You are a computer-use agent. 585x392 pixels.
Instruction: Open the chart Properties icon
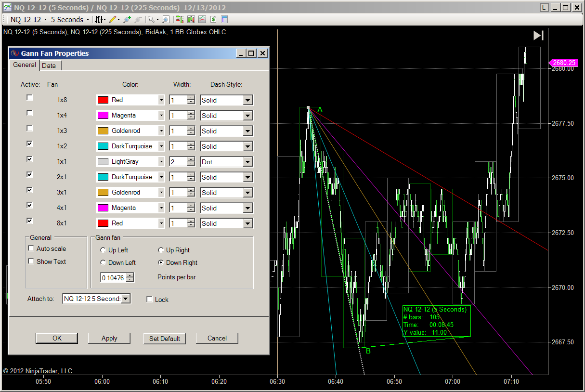pos(224,20)
